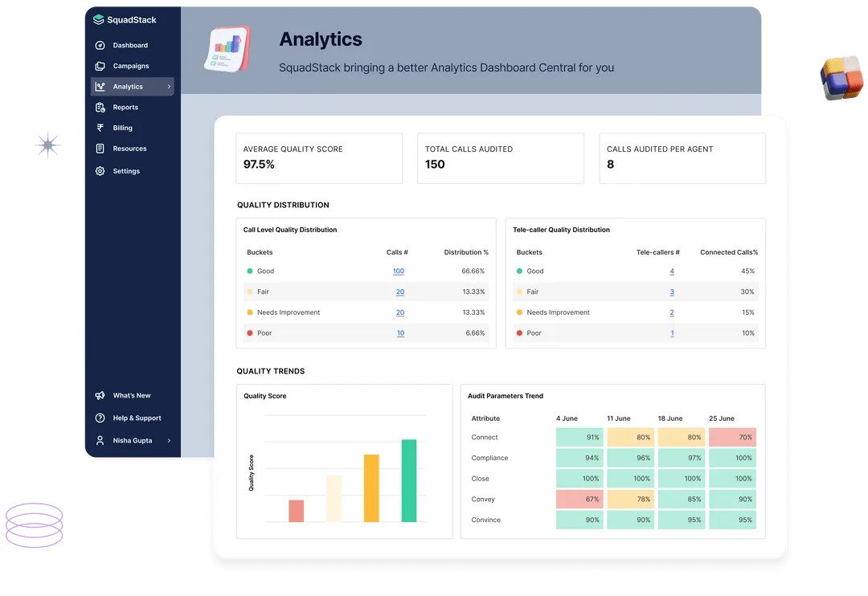Open the 10 Poor calls link
868x596 pixels.
click(401, 333)
